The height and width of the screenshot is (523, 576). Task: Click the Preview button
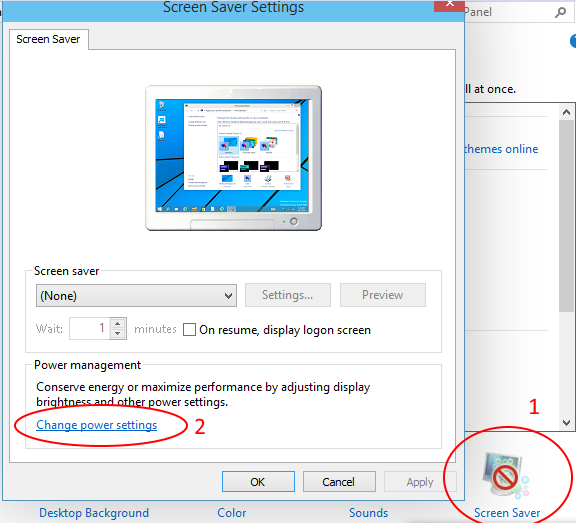coord(383,295)
